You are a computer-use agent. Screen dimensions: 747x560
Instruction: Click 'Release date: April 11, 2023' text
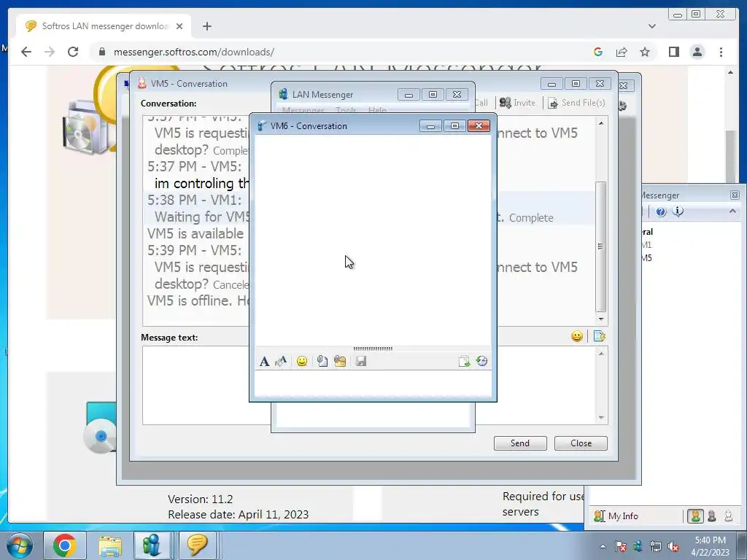[x=239, y=515]
